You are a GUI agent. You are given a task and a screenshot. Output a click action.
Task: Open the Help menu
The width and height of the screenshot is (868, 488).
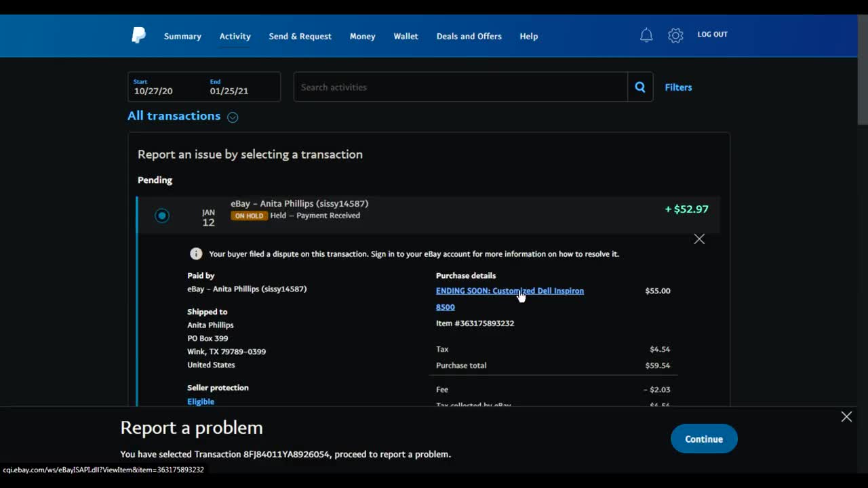pyautogui.click(x=528, y=36)
